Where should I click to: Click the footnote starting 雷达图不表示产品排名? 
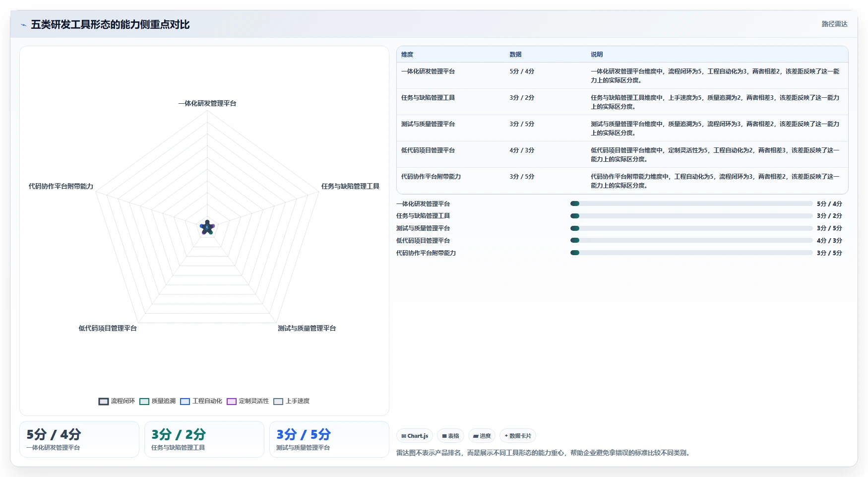(544, 453)
